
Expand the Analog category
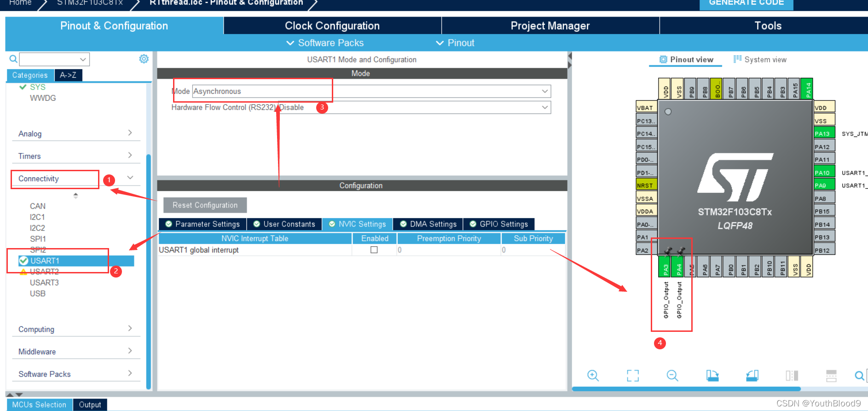pyautogui.click(x=76, y=133)
